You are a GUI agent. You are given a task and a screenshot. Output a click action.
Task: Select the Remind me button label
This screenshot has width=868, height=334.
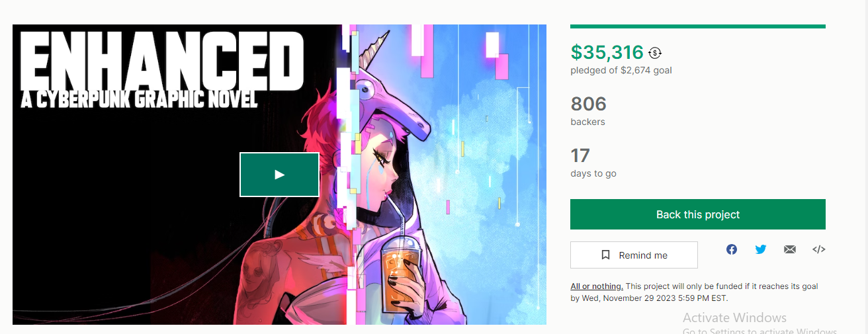(643, 255)
